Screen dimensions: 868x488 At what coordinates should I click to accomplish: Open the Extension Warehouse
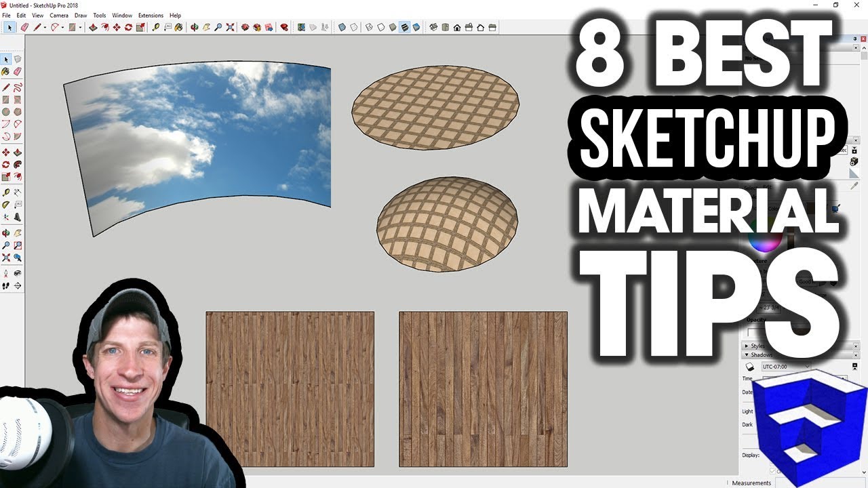point(257,28)
